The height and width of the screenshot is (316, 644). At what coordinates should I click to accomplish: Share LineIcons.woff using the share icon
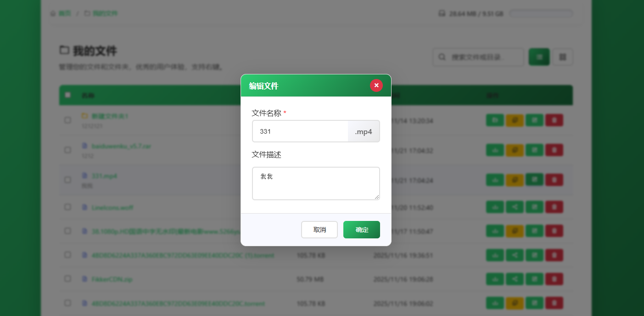(x=515, y=207)
